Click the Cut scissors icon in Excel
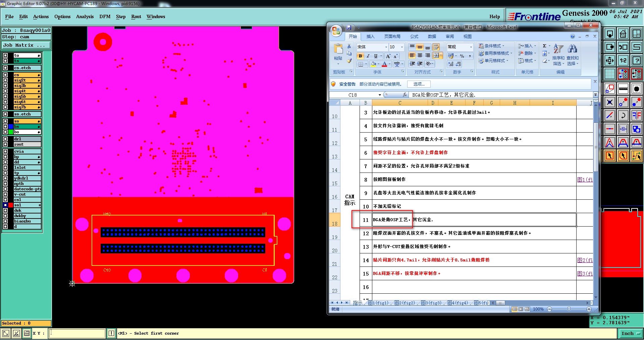 [349, 46]
